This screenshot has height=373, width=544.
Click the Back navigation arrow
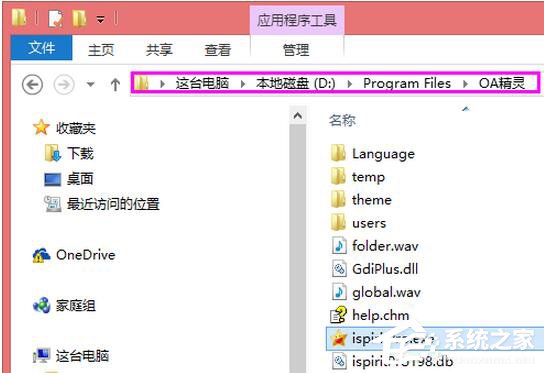(x=32, y=84)
